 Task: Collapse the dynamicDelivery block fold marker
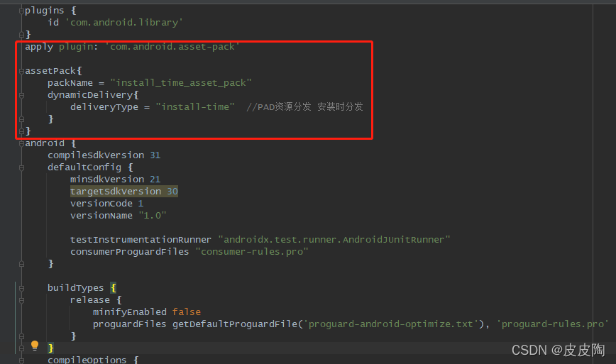pos(21,95)
